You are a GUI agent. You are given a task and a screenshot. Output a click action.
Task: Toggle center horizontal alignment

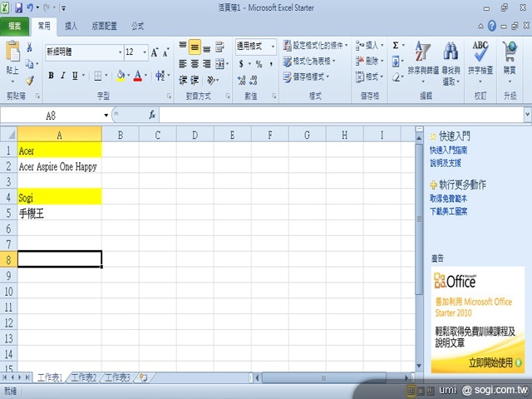[195, 64]
